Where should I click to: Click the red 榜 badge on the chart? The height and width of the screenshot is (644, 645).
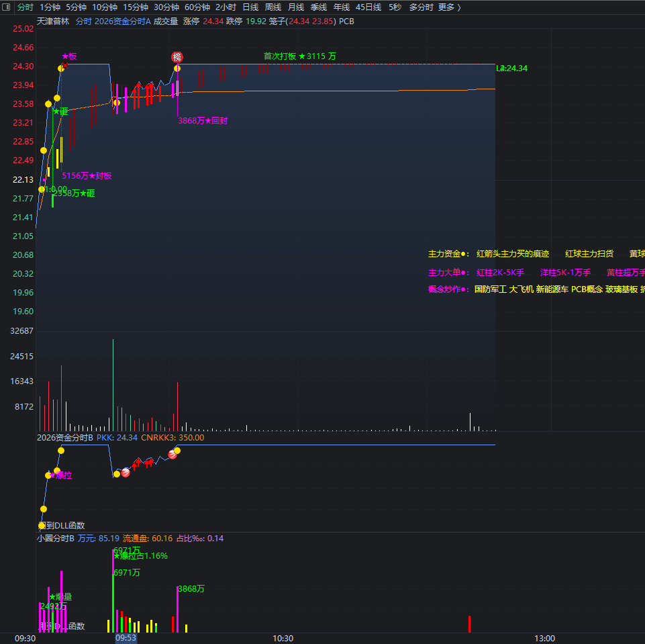(177, 57)
